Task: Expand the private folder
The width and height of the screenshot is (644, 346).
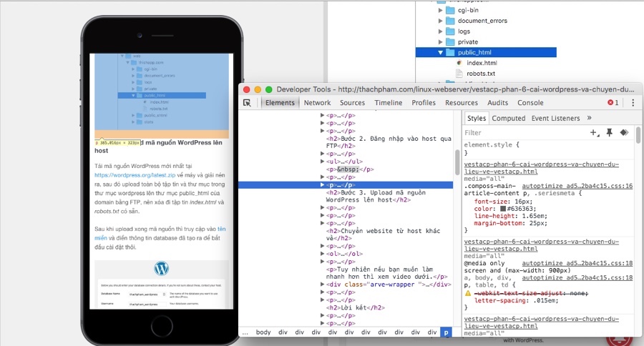Action: (440, 42)
